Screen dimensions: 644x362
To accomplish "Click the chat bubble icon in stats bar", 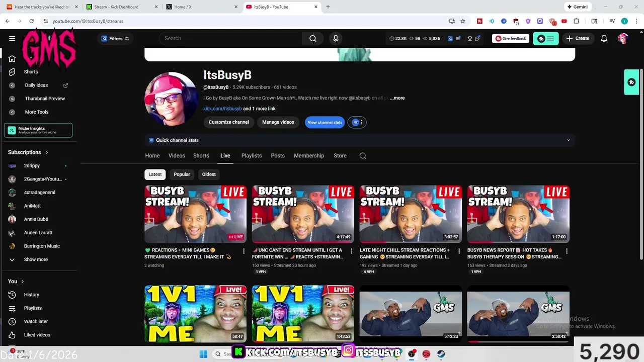I will click(x=478, y=38).
